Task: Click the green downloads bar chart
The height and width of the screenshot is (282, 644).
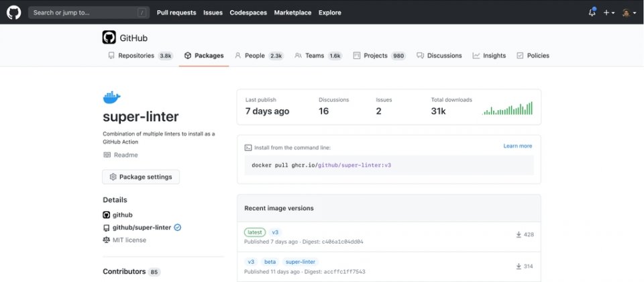Action: click(507, 108)
